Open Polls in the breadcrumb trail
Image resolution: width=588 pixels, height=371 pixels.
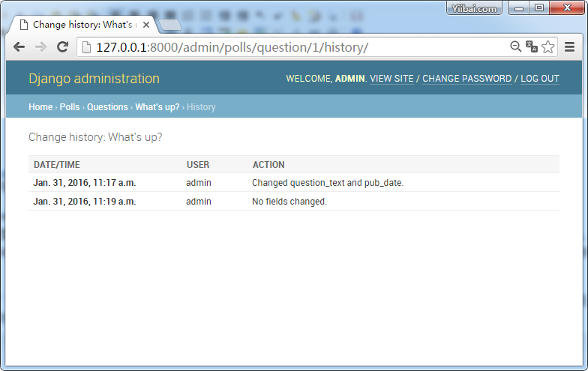pos(70,107)
